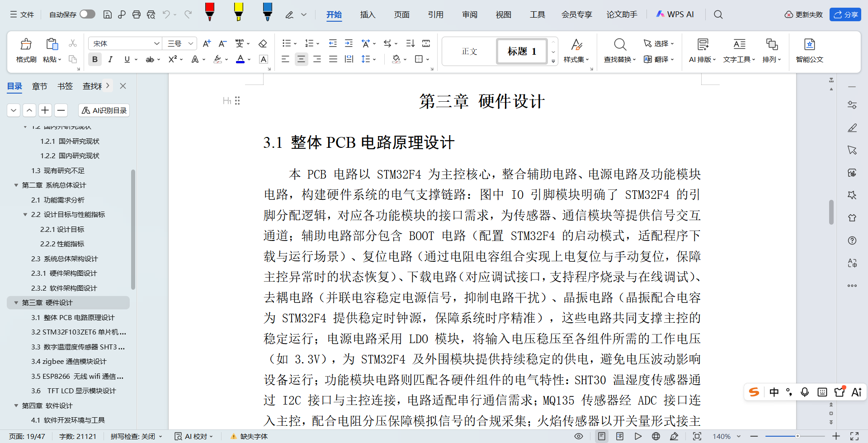Toggle the 自动保存 autosave switch
The height and width of the screenshot is (443, 868).
[x=87, y=14]
